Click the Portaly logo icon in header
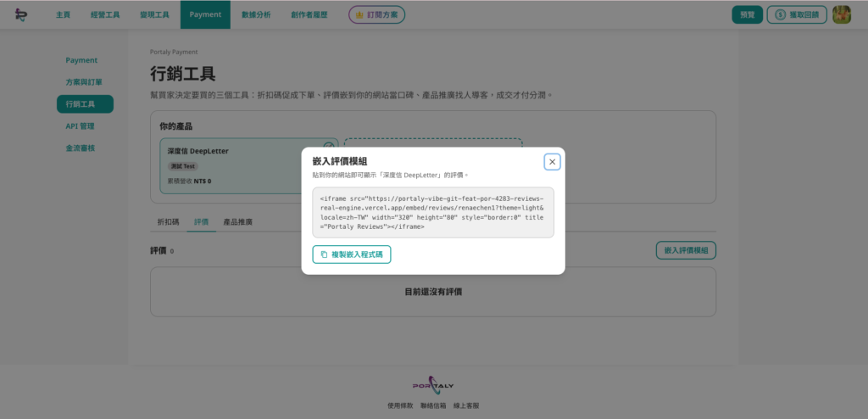Viewport: 868px width, 419px height. coord(20,15)
